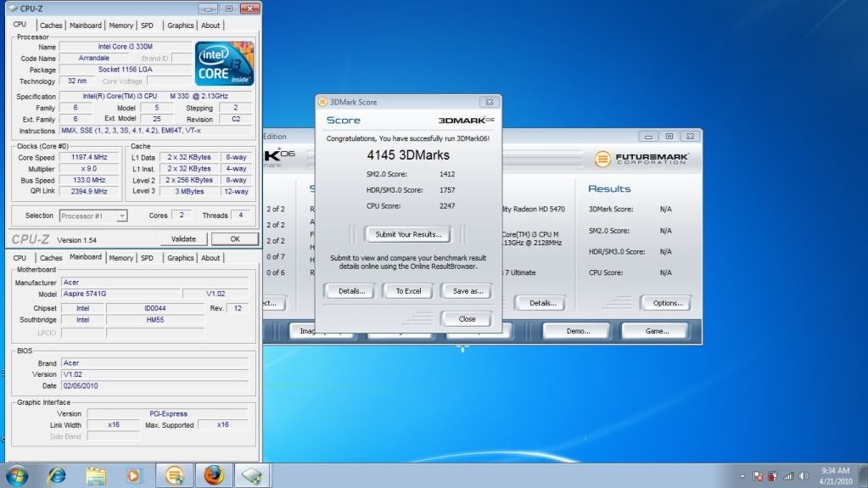The image size is (868, 488).
Task: Click the Save as button
Action: [x=468, y=291]
